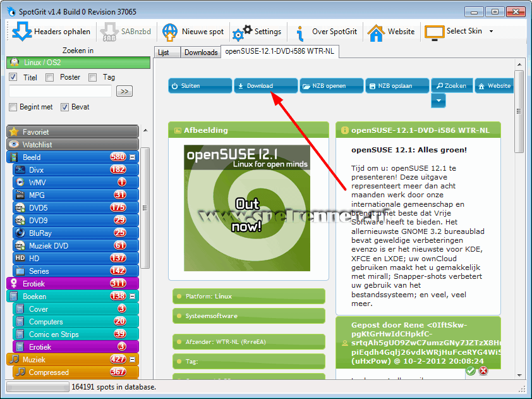Click the BluRay disc icon
532x399 pixels.
[20, 233]
